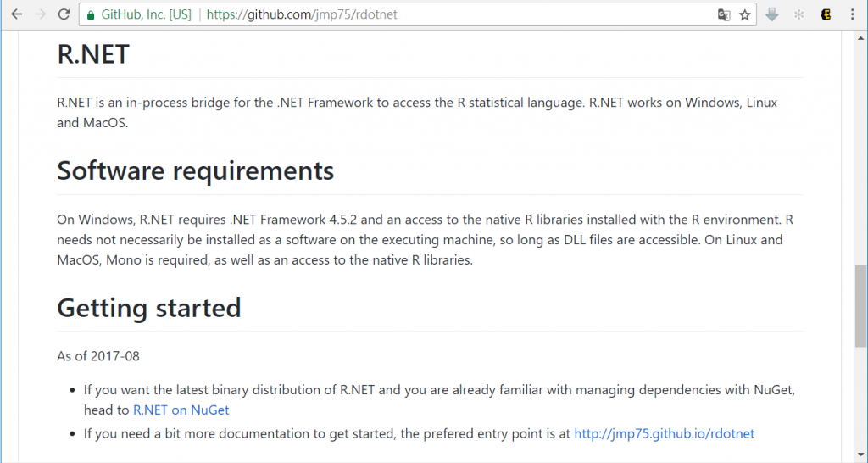This screenshot has height=463, width=868.
Task: Go forward to the next page
Action: coord(41,14)
